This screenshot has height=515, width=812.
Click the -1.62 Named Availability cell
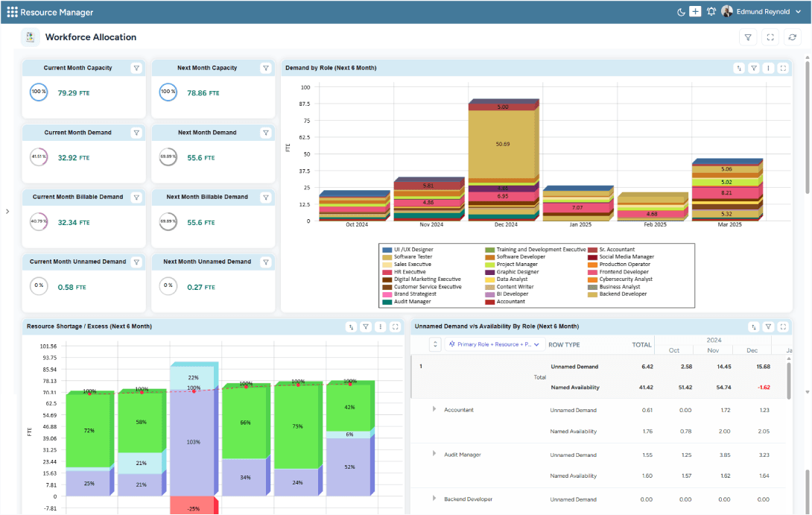764,388
